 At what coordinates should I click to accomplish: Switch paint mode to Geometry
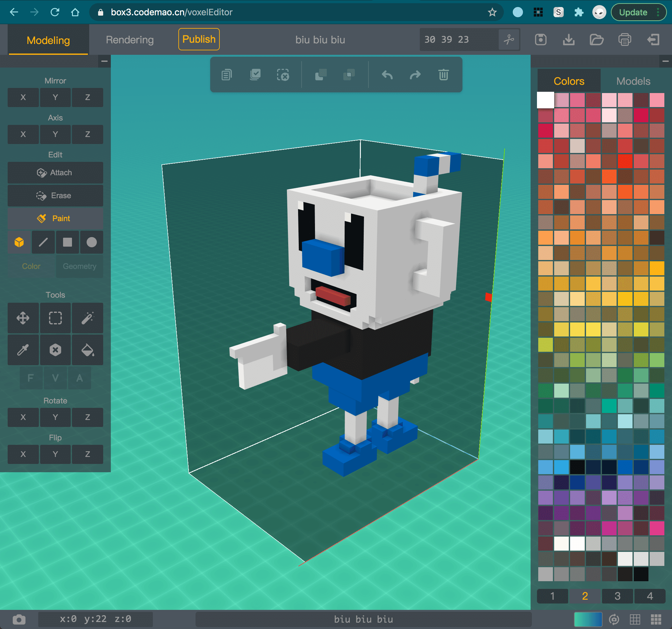79,266
